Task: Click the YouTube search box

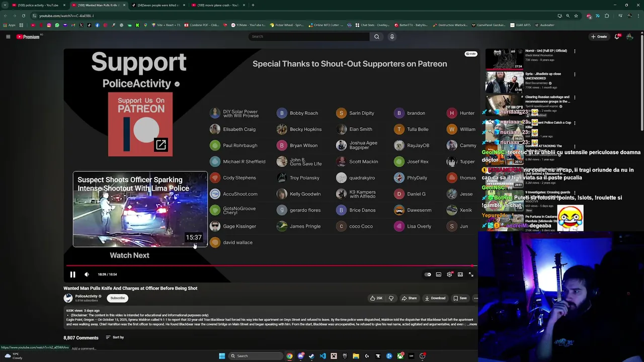Action: click(x=309, y=37)
